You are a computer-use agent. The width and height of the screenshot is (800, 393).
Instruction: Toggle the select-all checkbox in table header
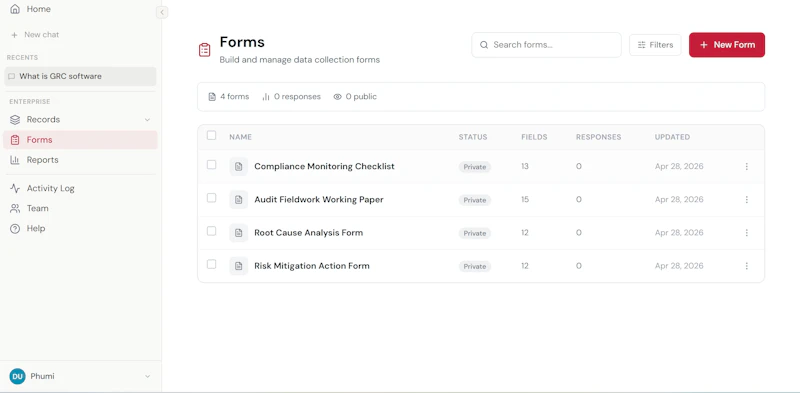coord(211,135)
